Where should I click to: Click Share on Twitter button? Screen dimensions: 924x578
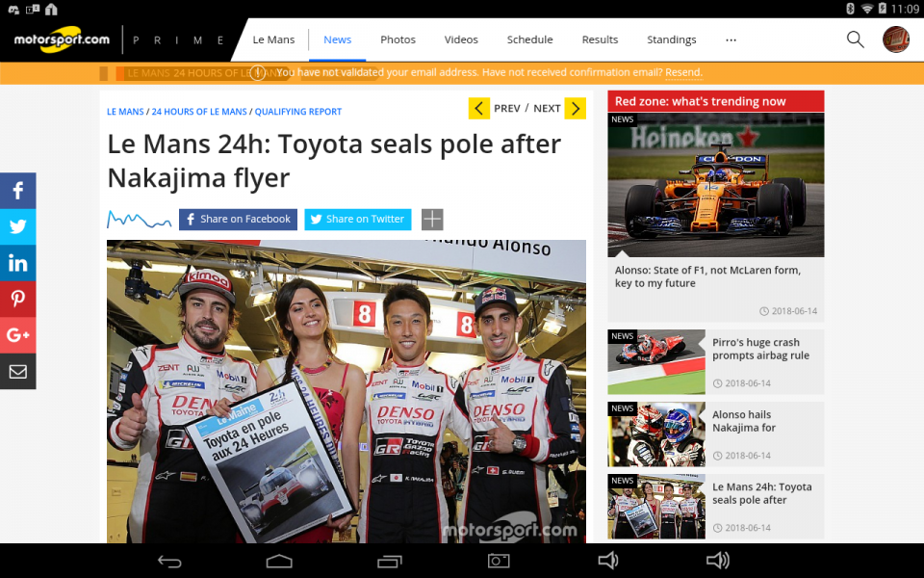[x=358, y=220]
